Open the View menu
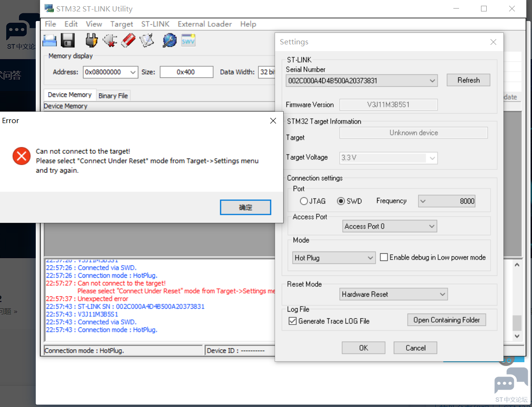Image resolution: width=532 pixels, height=407 pixels. click(x=93, y=24)
